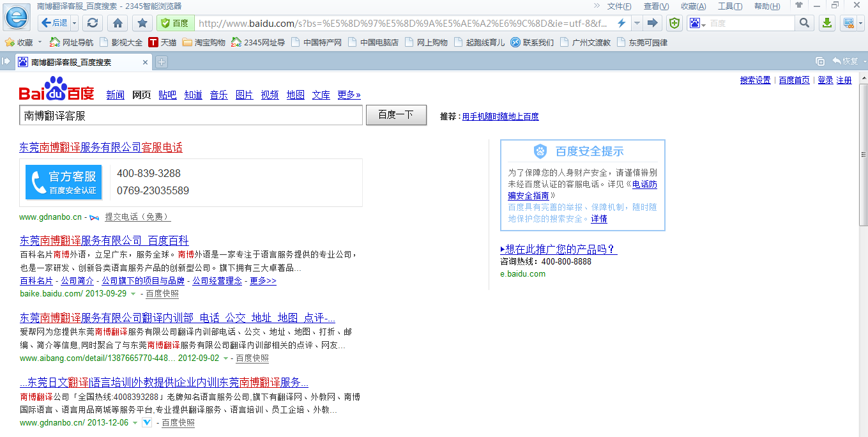Click the Baidu search input with 南博翻译客服

[191, 116]
